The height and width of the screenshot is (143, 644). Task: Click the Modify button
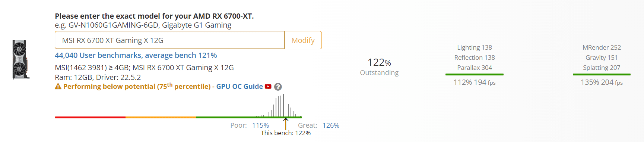pyautogui.click(x=303, y=40)
